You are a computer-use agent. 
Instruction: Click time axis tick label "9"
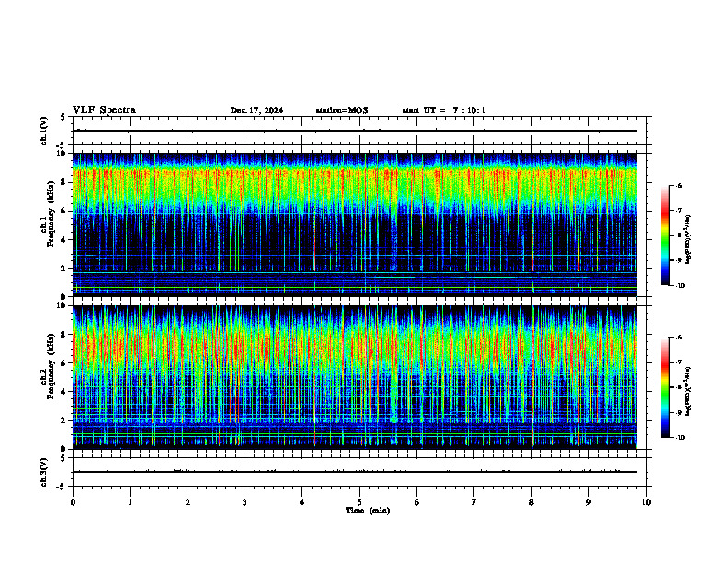[x=588, y=502]
